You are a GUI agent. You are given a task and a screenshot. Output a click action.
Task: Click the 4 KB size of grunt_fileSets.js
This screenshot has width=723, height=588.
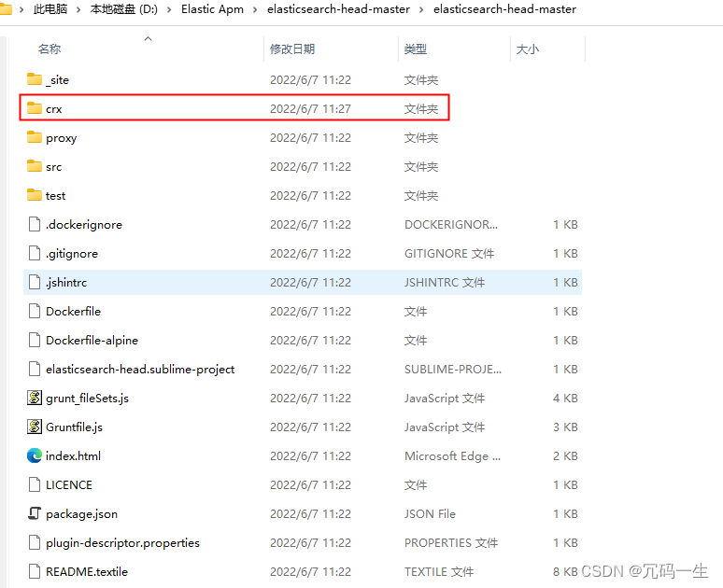(565, 399)
